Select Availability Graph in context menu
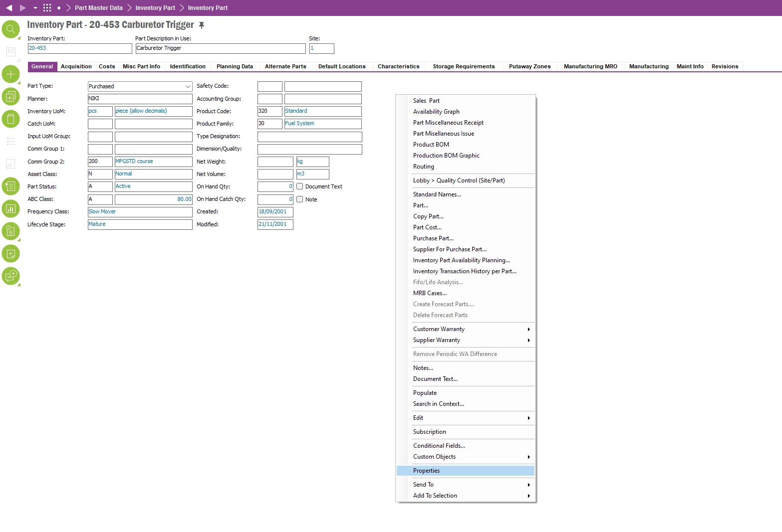This screenshot has width=782, height=532. click(x=436, y=112)
